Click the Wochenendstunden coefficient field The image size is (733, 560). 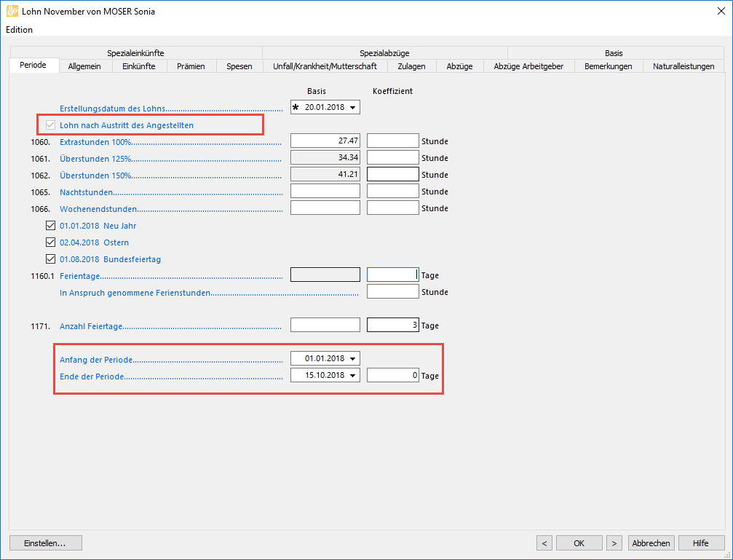coord(392,208)
